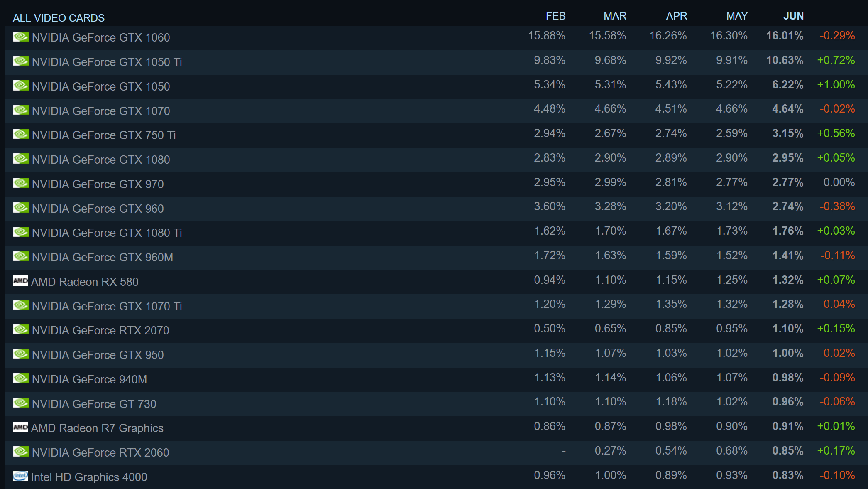Click the NVIDIA GeForce GTX 960M name
The height and width of the screenshot is (489, 868).
[102, 257]
